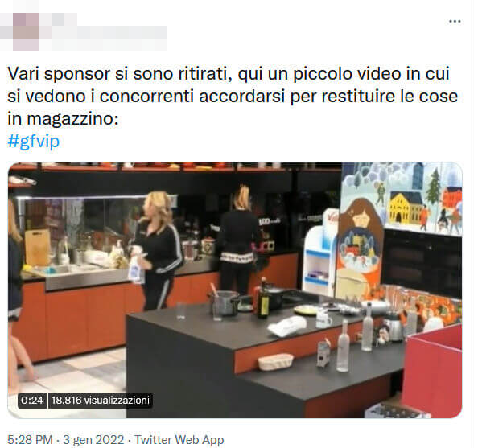The image size is (478, 448).
Task: Click the tweet text starting "Vari sponsor"
Action: pos(233,96)
